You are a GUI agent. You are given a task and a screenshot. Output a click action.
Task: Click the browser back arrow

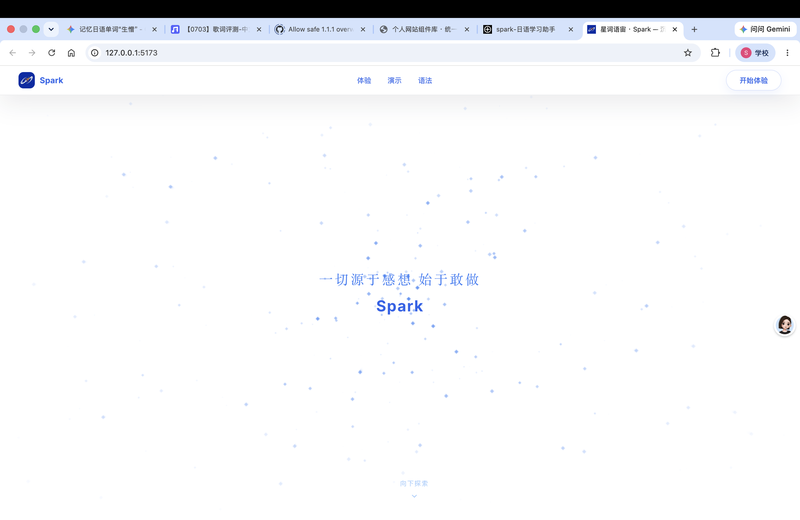(x=13, y=53)
